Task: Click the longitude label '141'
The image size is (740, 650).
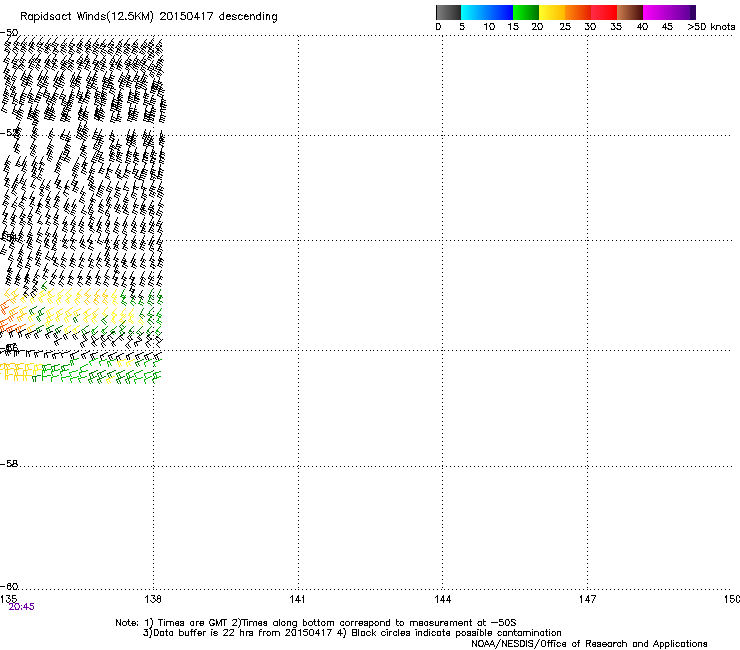Action: coord(297,599)
